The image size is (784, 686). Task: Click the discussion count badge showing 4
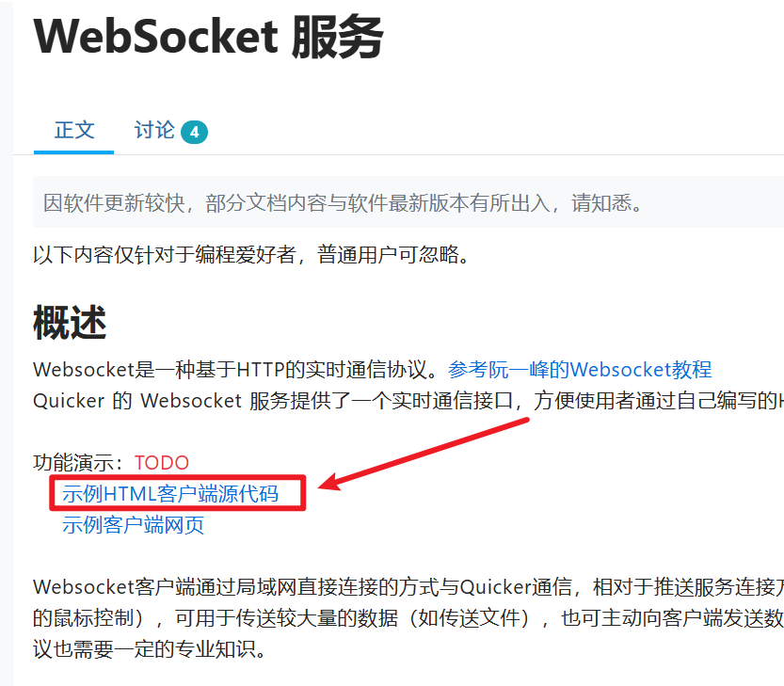click(194, 132)
